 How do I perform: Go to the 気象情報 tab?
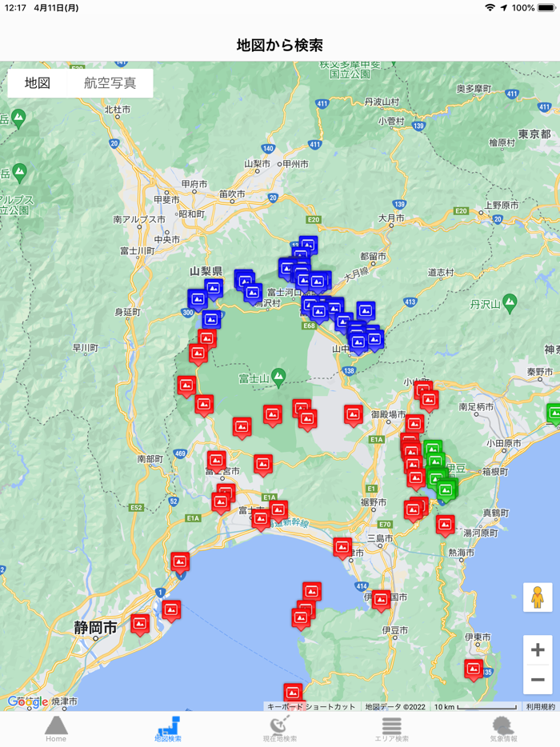tap(504, 729)
